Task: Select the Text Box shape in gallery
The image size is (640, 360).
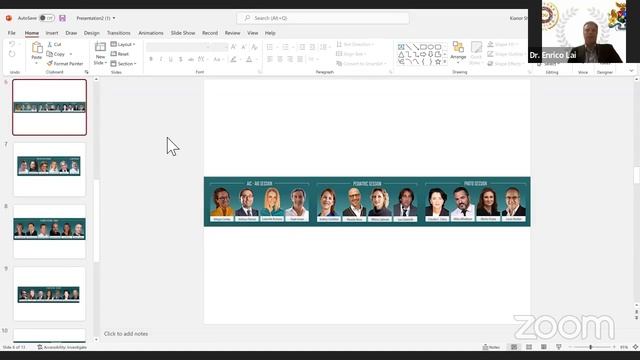Action: pos(401,47)
